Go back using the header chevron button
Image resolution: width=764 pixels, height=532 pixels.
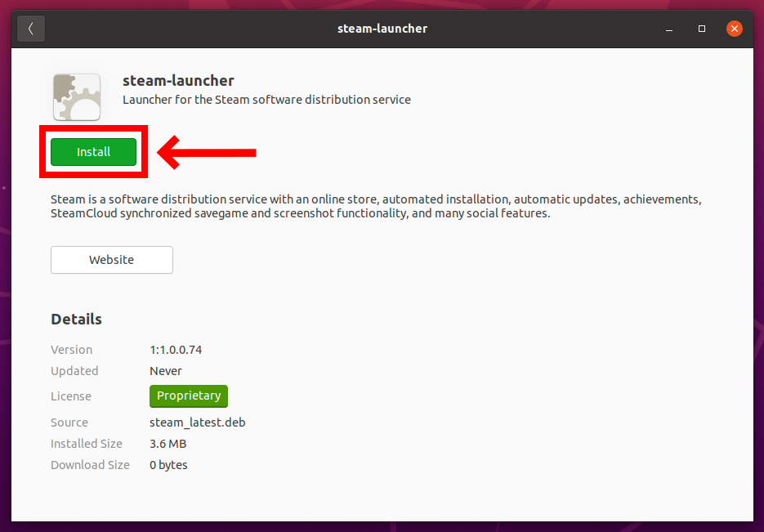[x=31, y=29]
